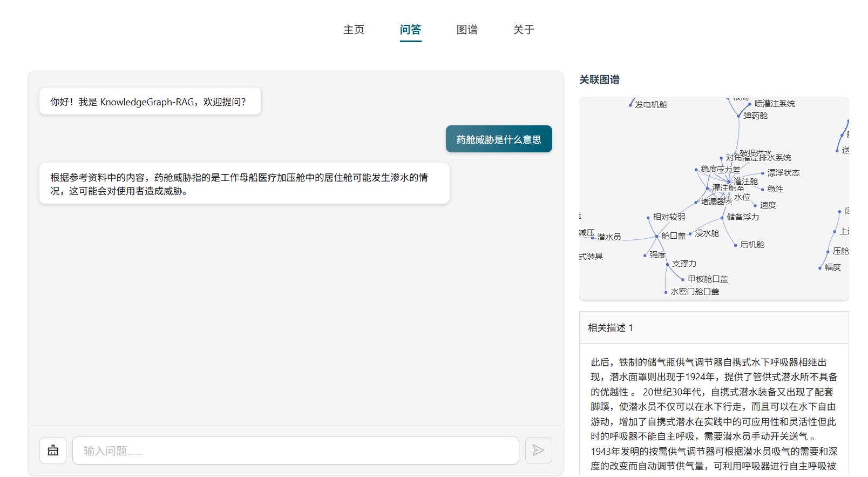
Task: Open the 关于 tab
Action: coord(524,30)
